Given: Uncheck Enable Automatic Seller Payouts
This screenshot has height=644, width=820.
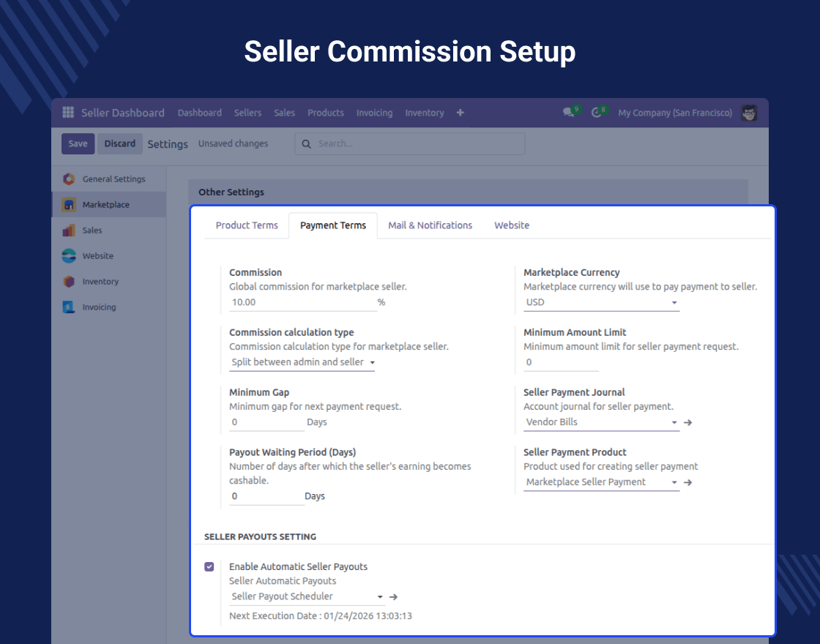Looking at the screenshot, I should pyautogui.click(x=209, y=566).
